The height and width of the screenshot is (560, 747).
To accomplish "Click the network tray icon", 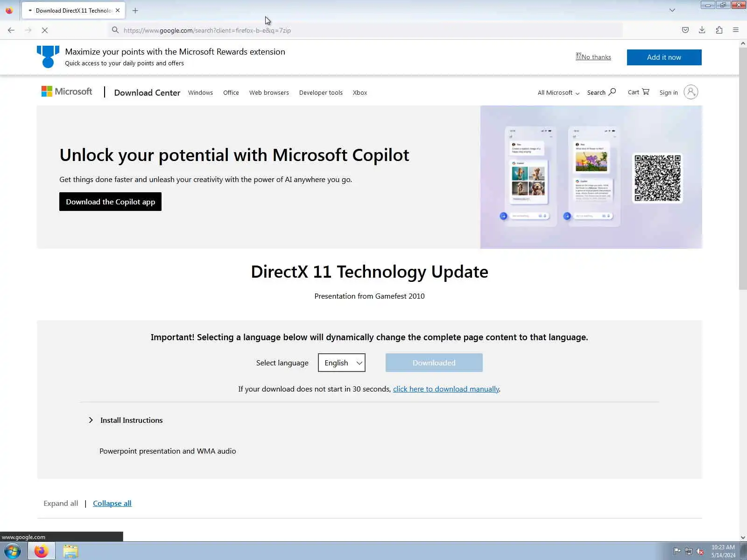I will [x=689, y=551].
